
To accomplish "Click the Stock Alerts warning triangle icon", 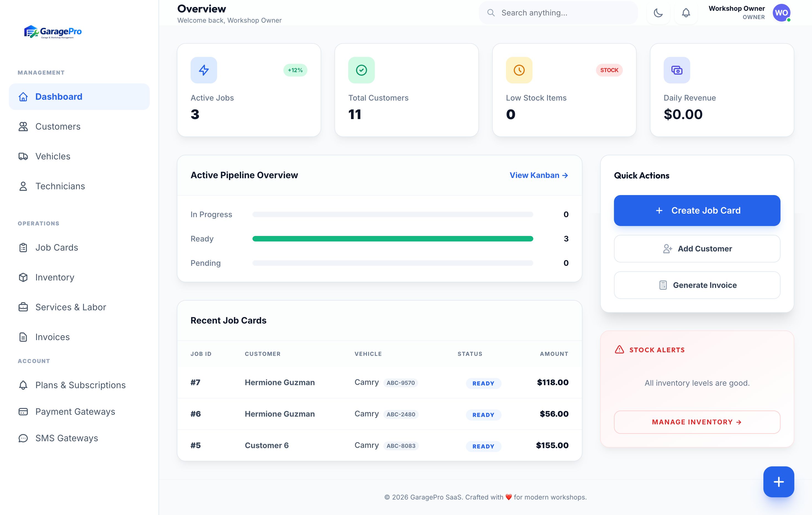I will pyautogui.click(x=619, y=350).
